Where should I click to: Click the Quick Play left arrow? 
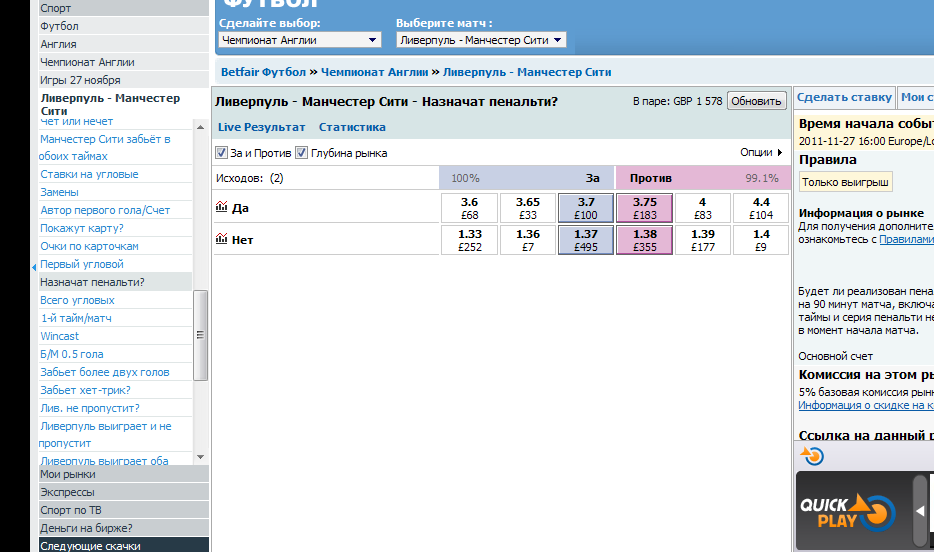921,511
